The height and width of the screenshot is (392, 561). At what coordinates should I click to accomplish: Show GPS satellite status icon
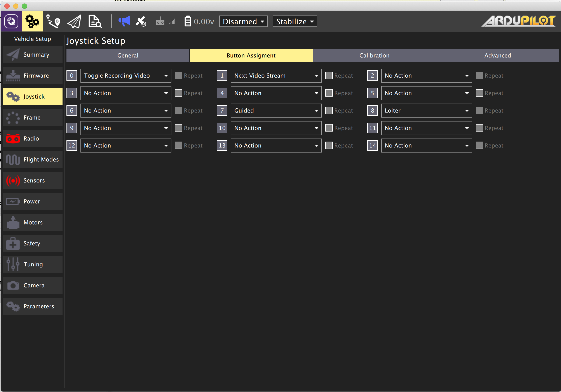(141, 21)
